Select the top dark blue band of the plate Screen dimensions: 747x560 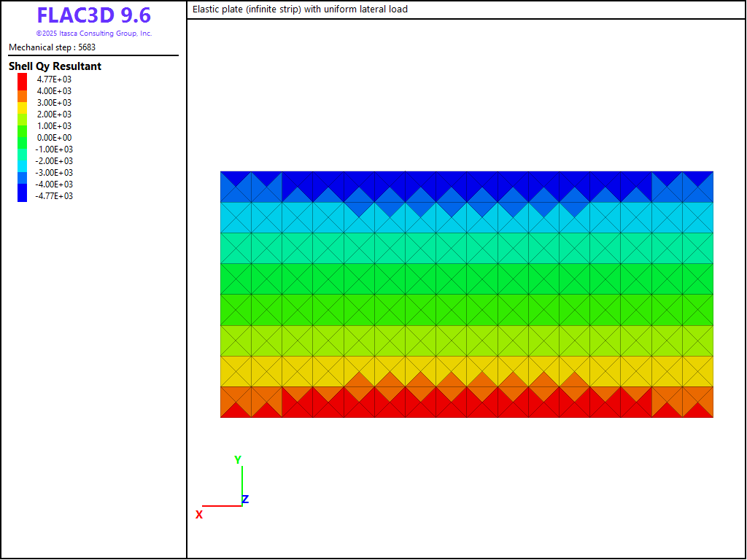[x=467, y=178]
